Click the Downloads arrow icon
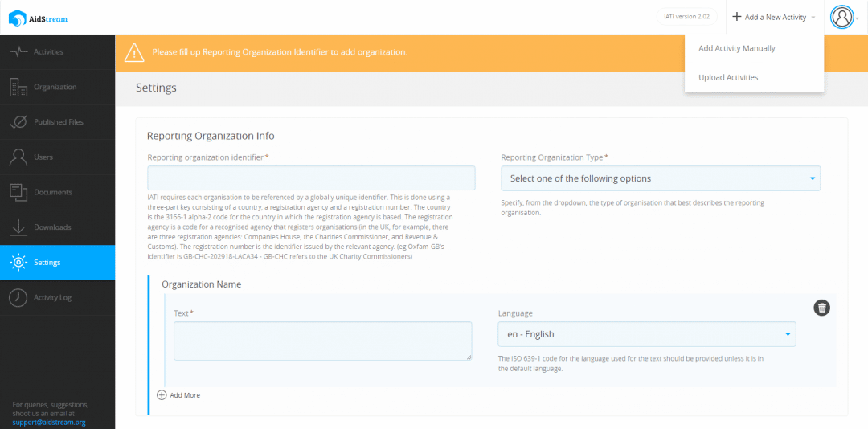The width and height of the screenshot is (868, 429). coord(18,227)
